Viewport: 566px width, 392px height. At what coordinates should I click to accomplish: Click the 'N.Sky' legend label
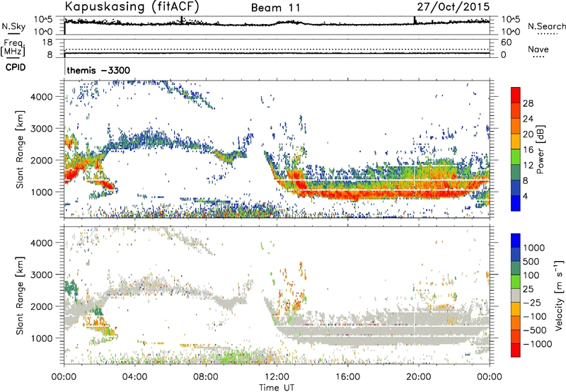[x=13, y=26]
